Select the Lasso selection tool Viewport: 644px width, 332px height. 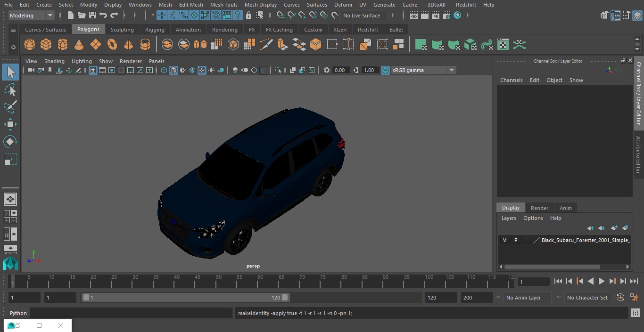pyautogui.click(x=10, y=89)
